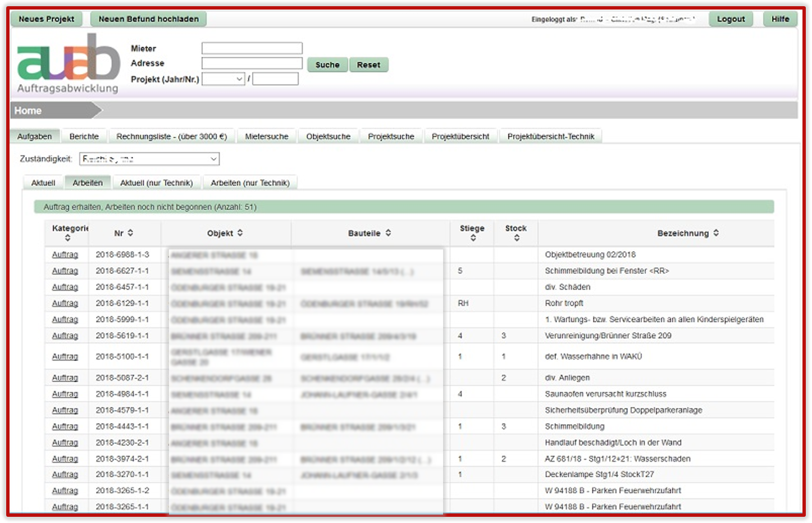Open Auftrag link for 2018-4984-1-1
The width and height of the screenshot is (812, 523).
click(65, 395)
